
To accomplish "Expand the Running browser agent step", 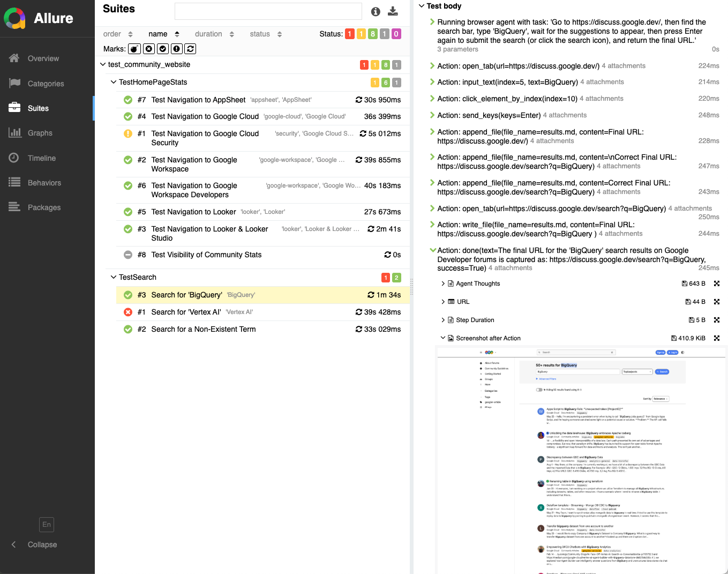I will (x=432, y=22).
